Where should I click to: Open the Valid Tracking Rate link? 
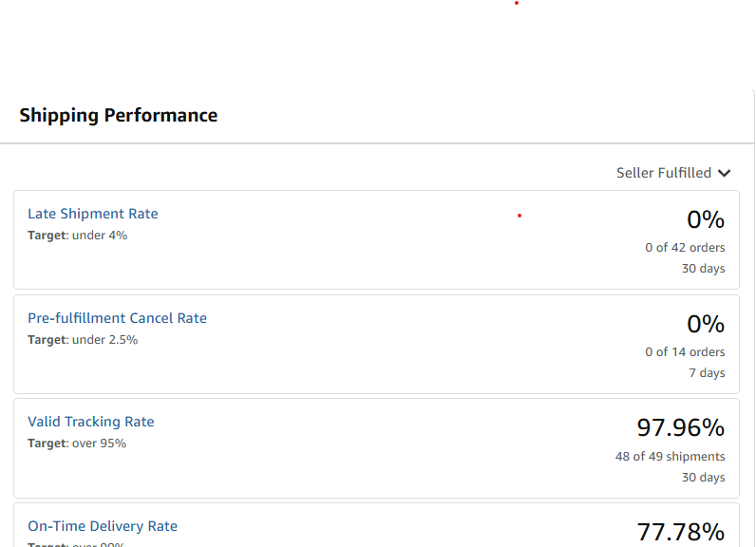(90, 422)
